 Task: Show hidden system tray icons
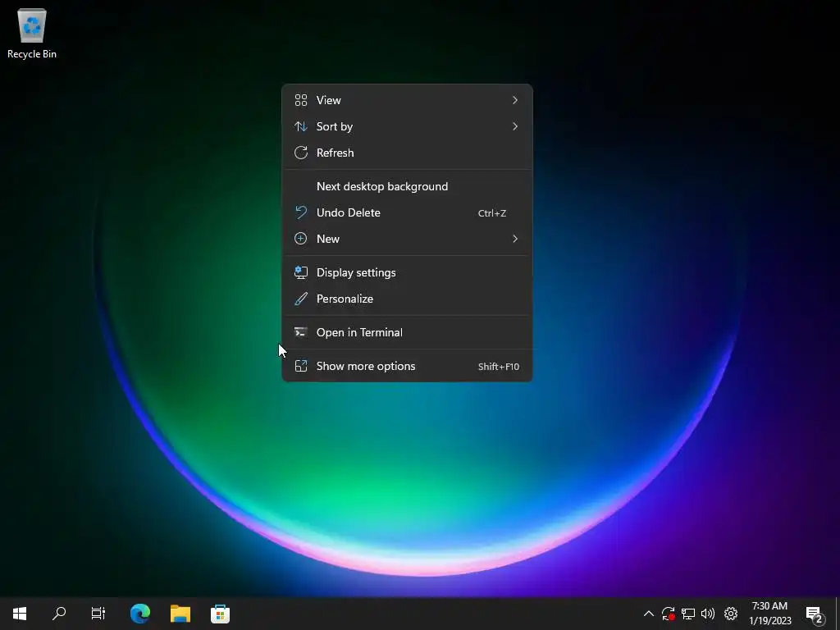pyautogui.click(x=648, y=614)
